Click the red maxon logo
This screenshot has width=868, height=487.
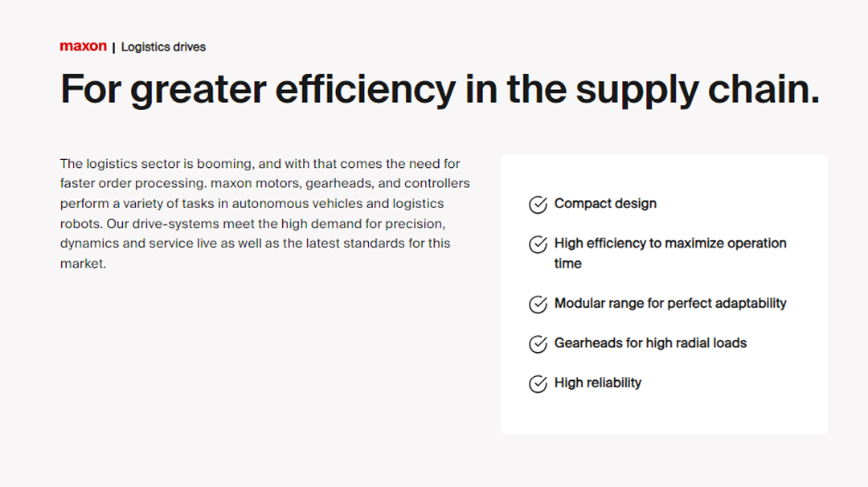point(83,47)
